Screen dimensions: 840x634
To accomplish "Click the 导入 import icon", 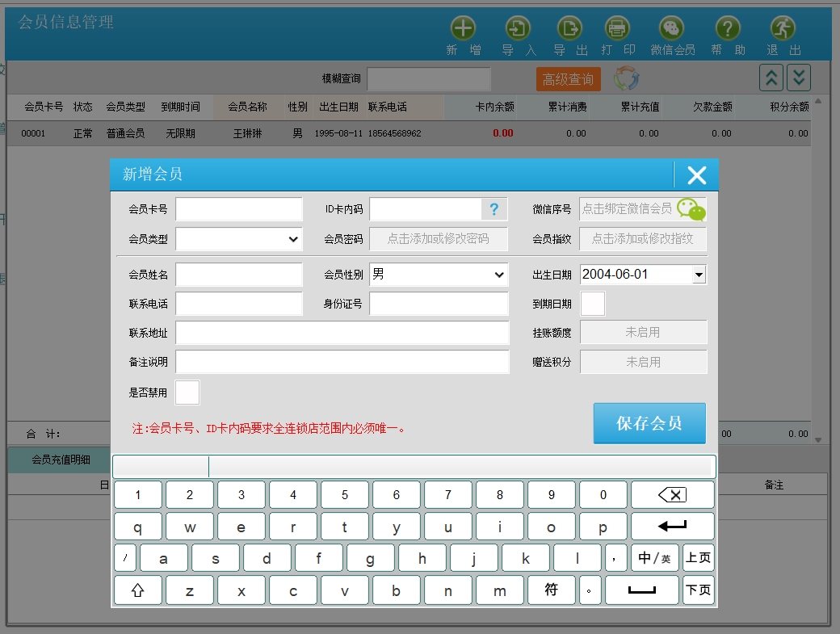I will coord(518,29).
